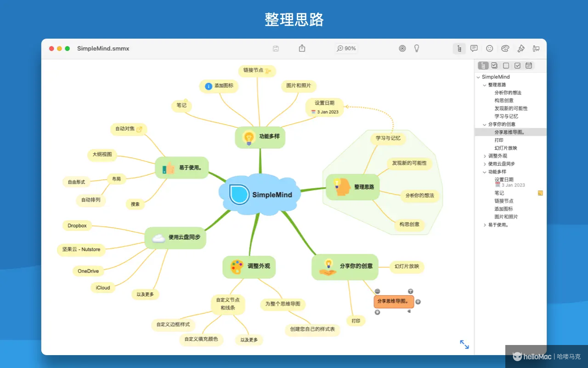Click the head-idea icon on 整理思路 node

pyautogui.click(x=342, y=187)
